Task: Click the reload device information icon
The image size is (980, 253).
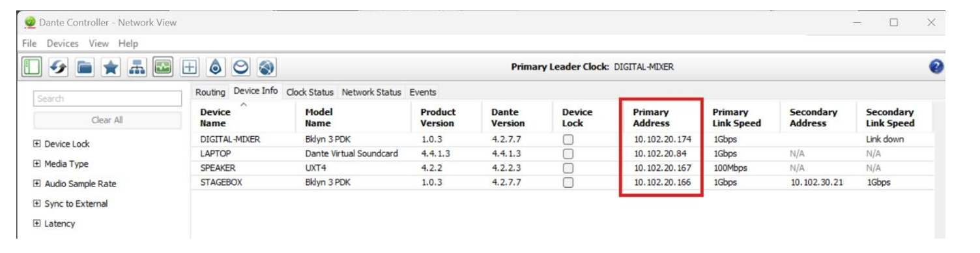Action: click(x=57, y=67)
